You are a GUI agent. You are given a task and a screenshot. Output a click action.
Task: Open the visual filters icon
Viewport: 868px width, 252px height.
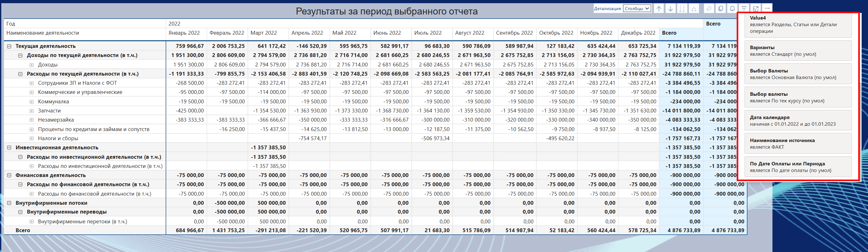[x=744, y=9]
